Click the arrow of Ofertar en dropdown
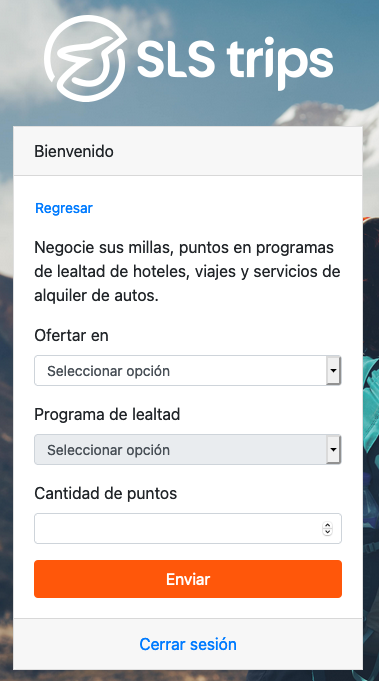379x681 pixels. click(333, 370)
